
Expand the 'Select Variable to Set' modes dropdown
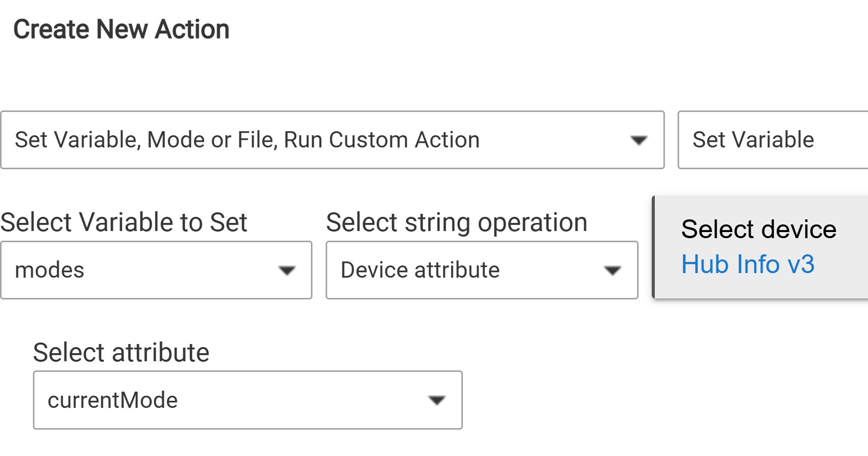pyautogui.click(x=156, y=270)
